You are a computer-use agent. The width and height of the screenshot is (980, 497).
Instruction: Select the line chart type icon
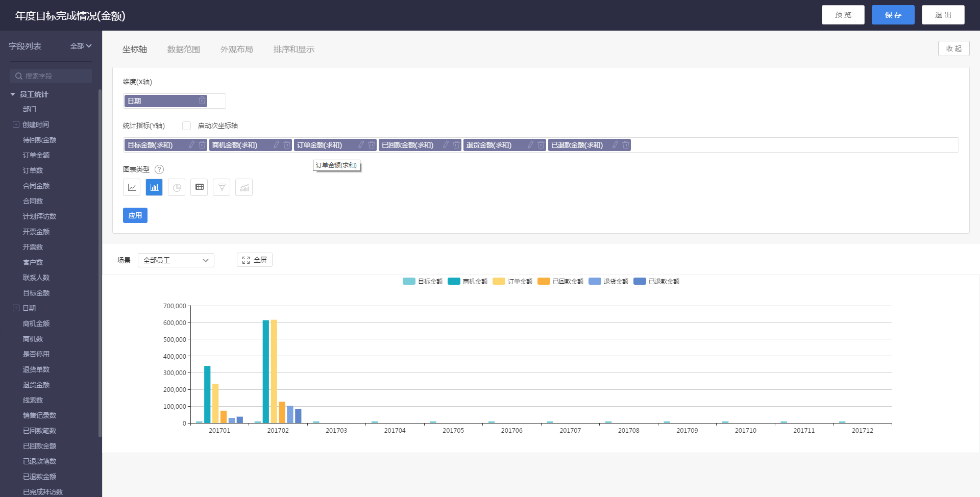(x=132, y=187)
